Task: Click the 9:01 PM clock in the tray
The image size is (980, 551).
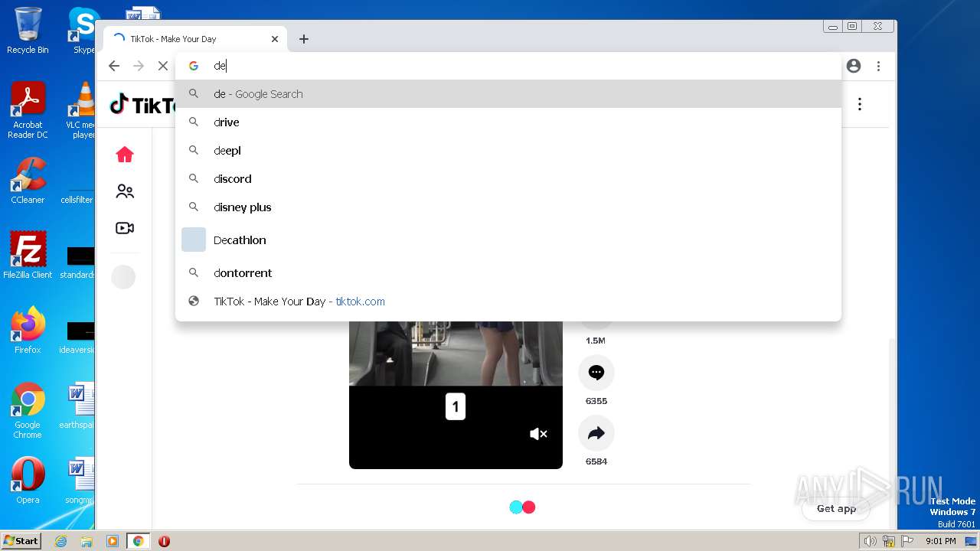Action: click(x=940, y=541)
